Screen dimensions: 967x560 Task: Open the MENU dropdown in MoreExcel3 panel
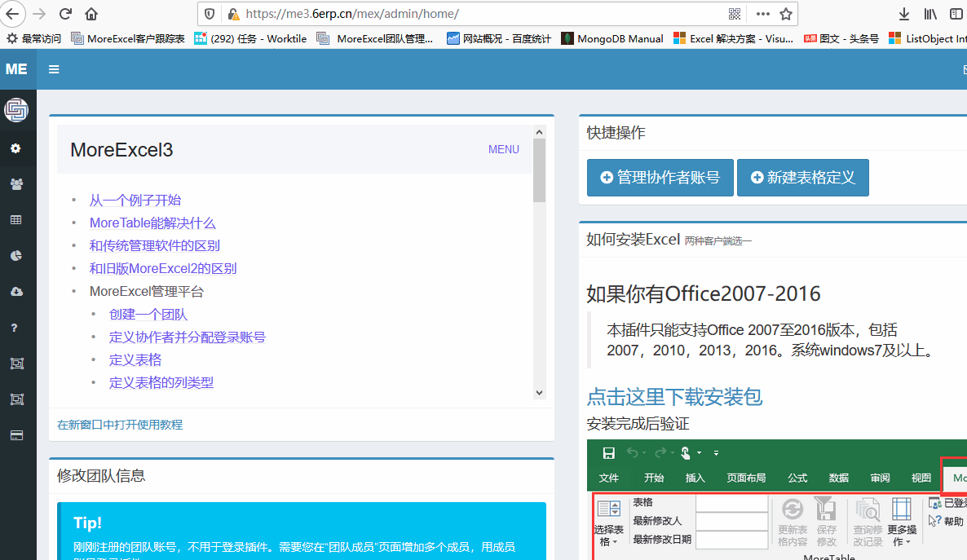[503, 149]
